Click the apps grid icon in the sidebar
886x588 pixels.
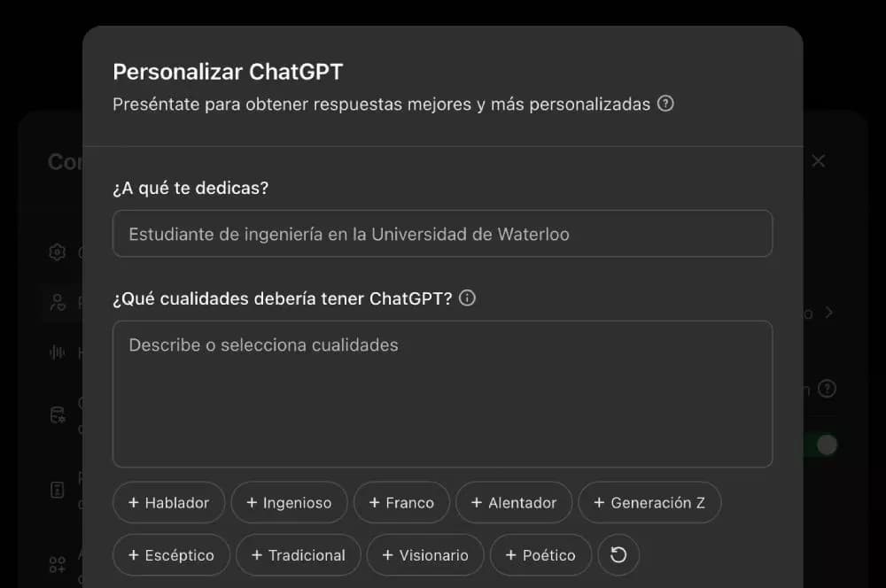[x=58, y=564]
